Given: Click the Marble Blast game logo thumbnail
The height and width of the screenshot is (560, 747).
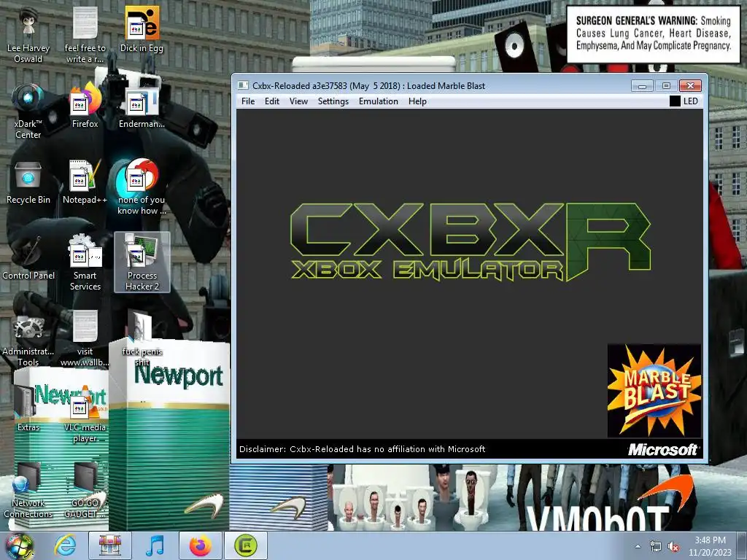Looking at the screenshot, I should [x=654, y=391].
